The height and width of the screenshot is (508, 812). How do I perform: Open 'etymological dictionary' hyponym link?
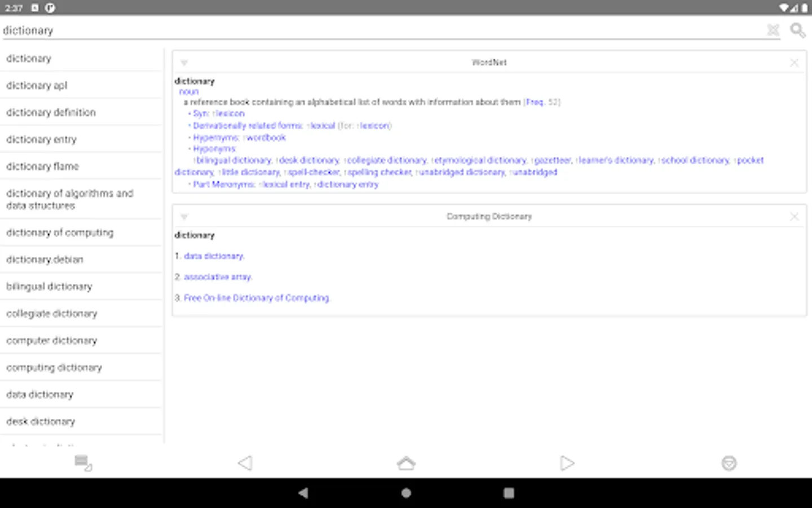click(481, 160)
